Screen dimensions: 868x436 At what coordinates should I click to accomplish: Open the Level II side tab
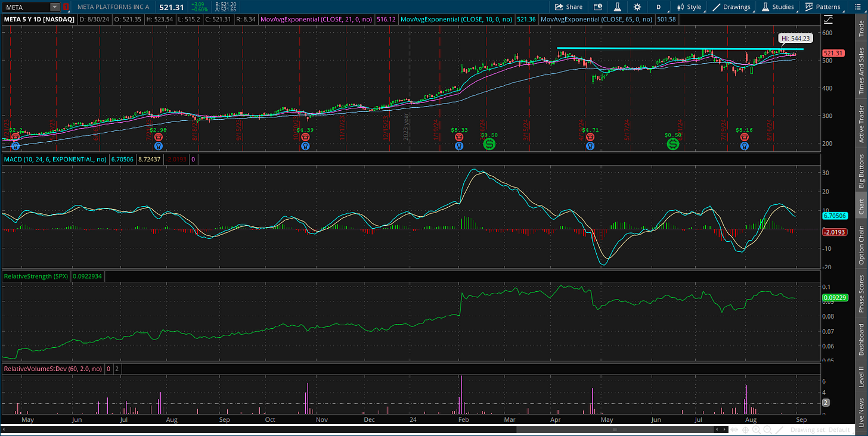click(861, 376)
